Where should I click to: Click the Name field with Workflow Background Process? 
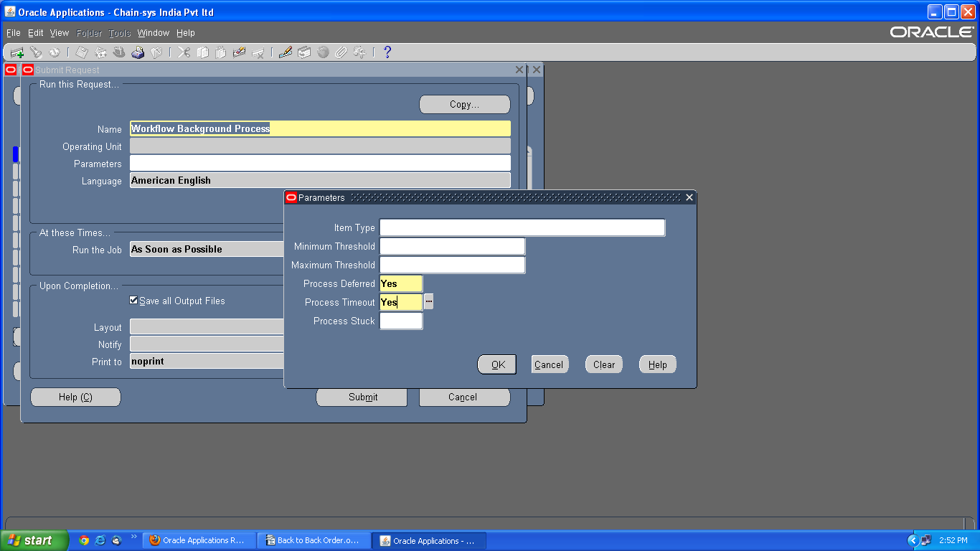[320, 128]
